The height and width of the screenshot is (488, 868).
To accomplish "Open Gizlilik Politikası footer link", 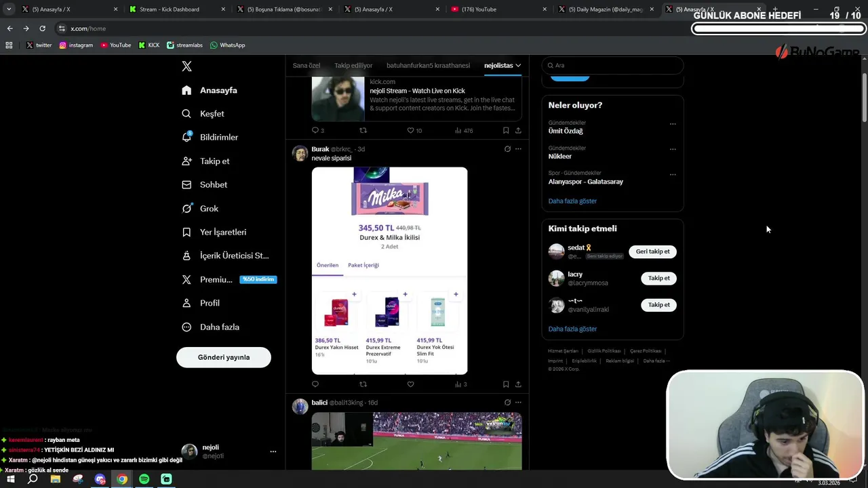I will (604, 351).
